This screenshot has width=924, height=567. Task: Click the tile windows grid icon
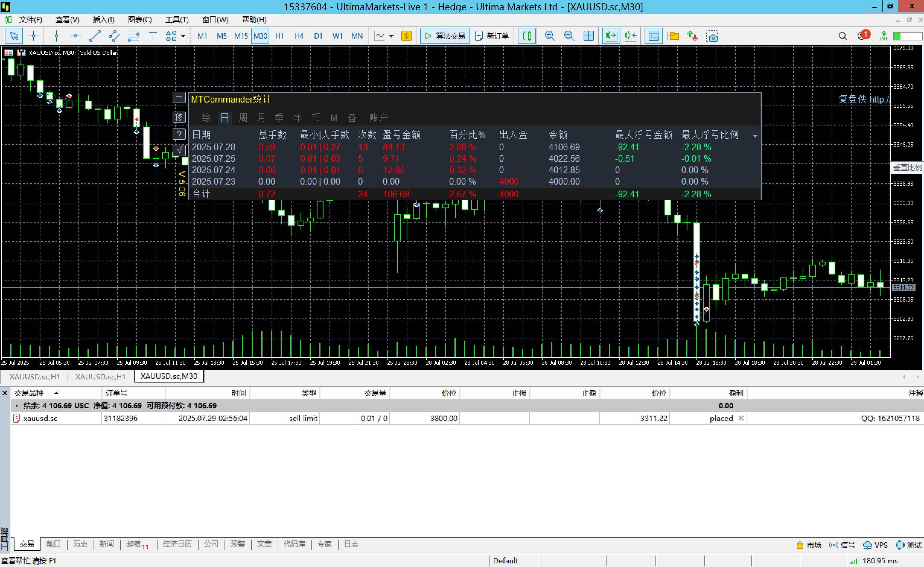point(589,36)
